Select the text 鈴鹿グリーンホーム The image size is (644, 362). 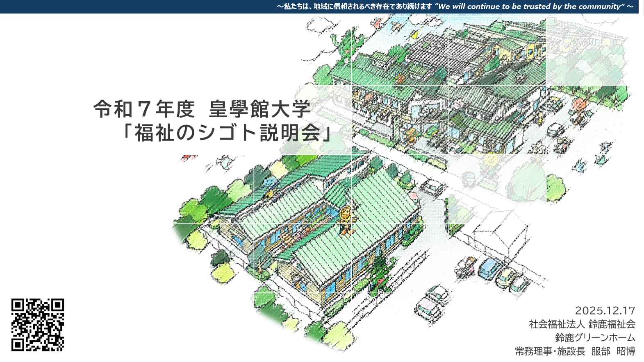595,338
